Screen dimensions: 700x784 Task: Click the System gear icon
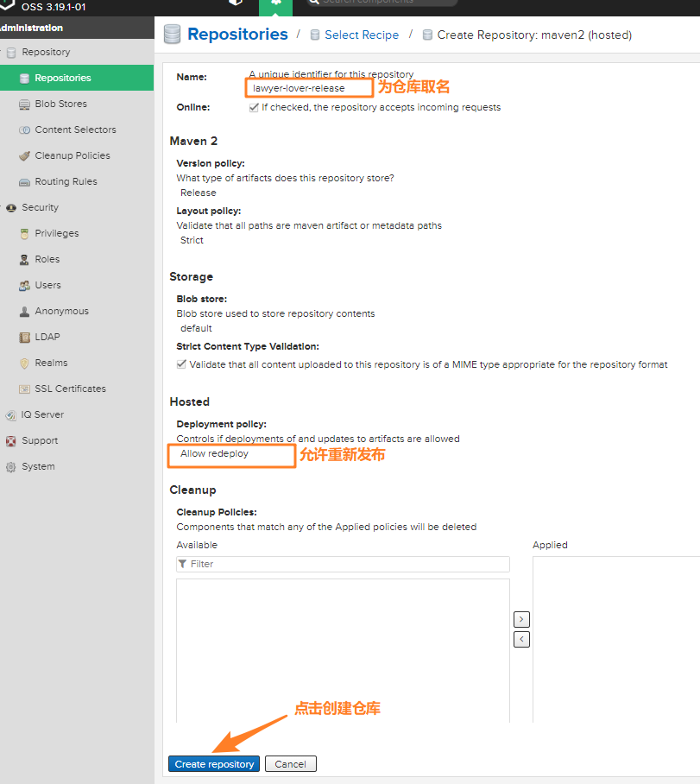[10, 467]
